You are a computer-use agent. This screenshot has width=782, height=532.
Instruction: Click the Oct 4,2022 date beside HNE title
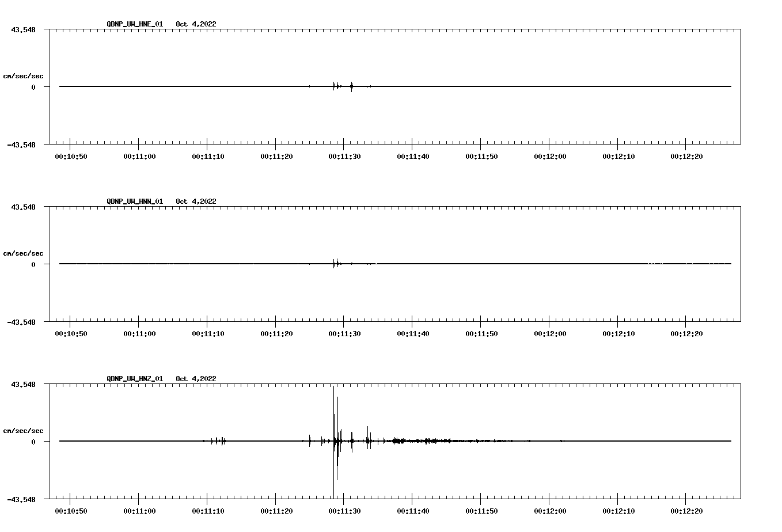[196, 24]
